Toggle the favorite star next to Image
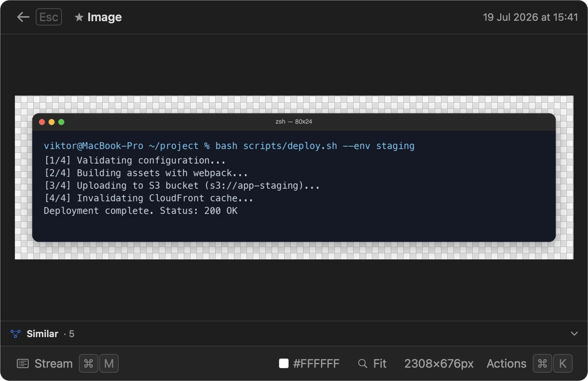 tap(79, 17)
